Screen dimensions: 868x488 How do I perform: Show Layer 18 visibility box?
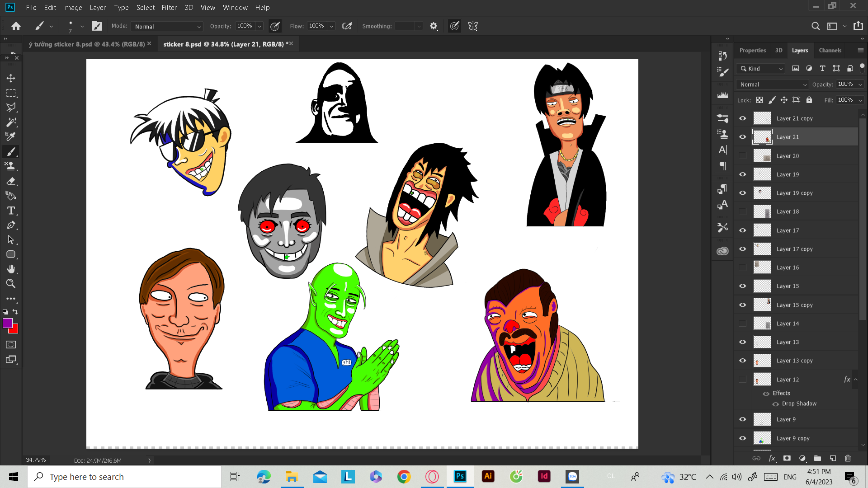[x=743, y=211]
